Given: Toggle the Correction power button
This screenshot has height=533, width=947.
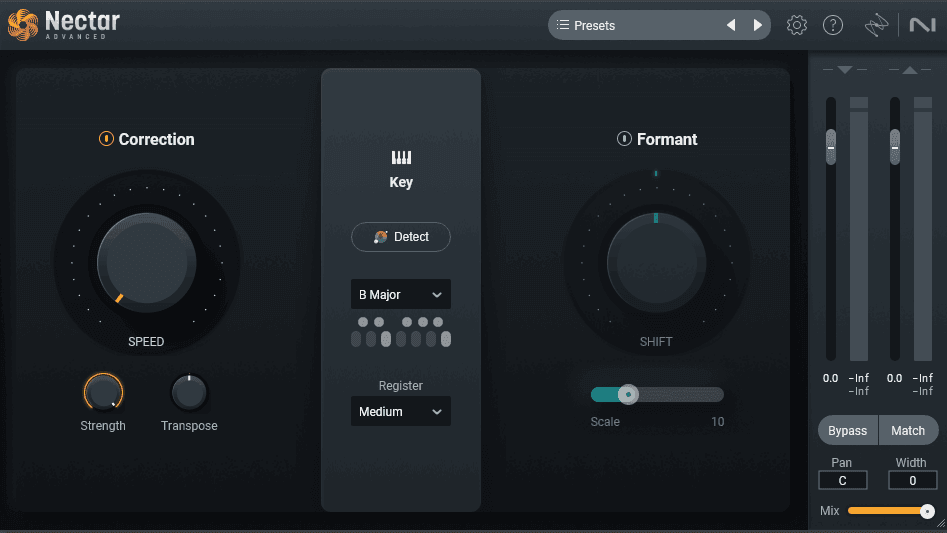Looking at the screenshot, I should coord(106,139).
